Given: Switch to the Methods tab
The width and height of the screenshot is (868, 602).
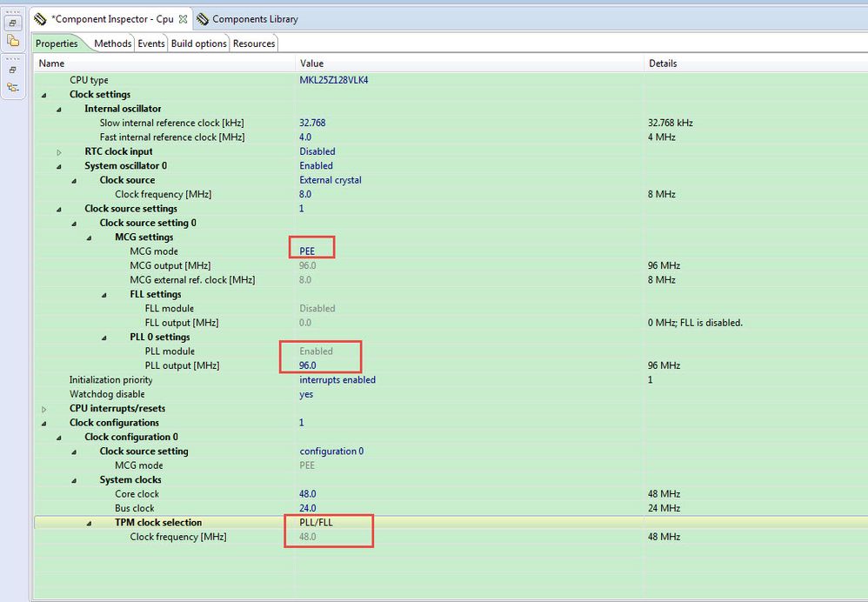Looking at the screenshot, I should (x=112, y=43).
